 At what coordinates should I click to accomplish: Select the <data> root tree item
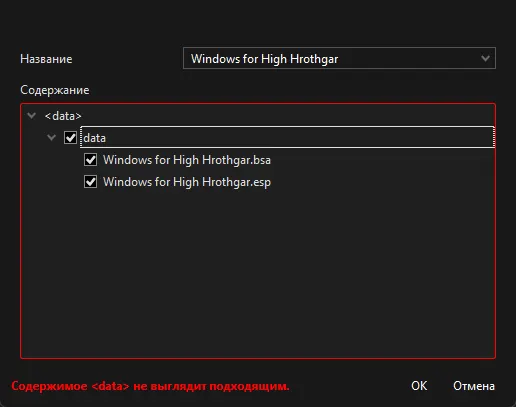coord(63,116)
